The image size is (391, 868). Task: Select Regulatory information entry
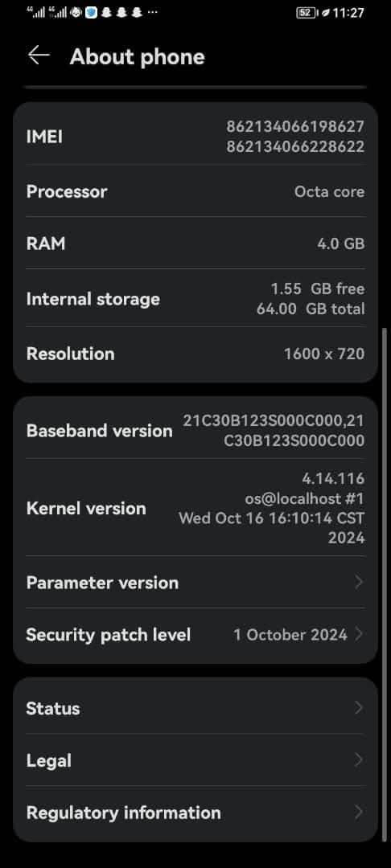click(195, 812)
